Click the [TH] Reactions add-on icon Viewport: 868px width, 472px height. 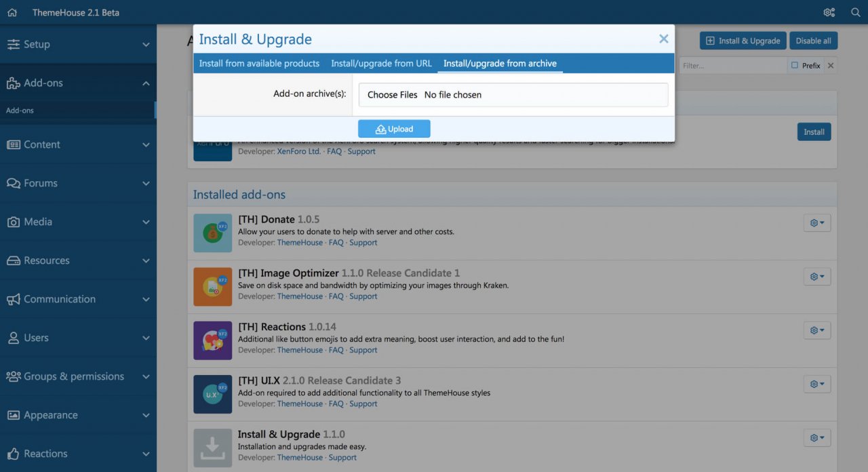(x=212, y=340)
